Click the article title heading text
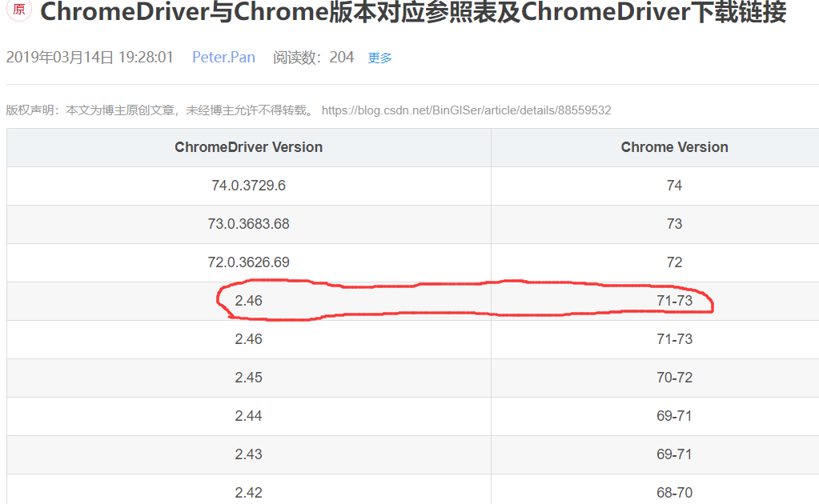Screen dimensions: 819x504 pyautogui.click(x=412, y=12)
